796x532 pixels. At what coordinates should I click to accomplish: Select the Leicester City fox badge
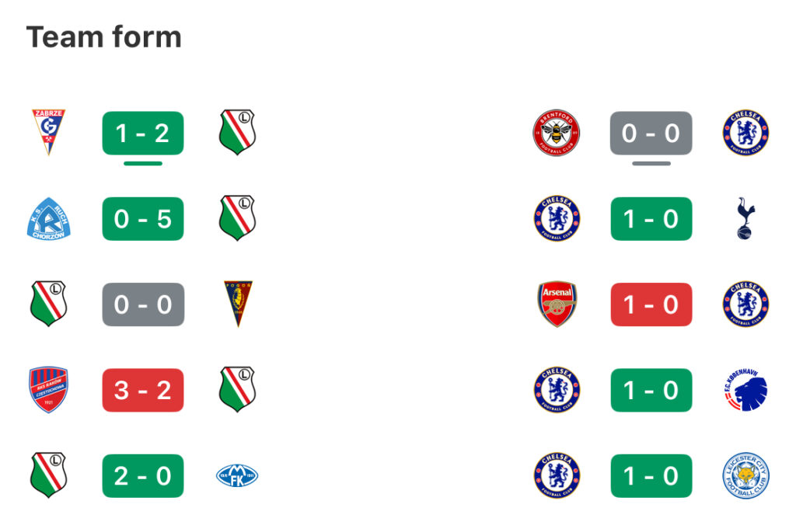coord(745,476)
